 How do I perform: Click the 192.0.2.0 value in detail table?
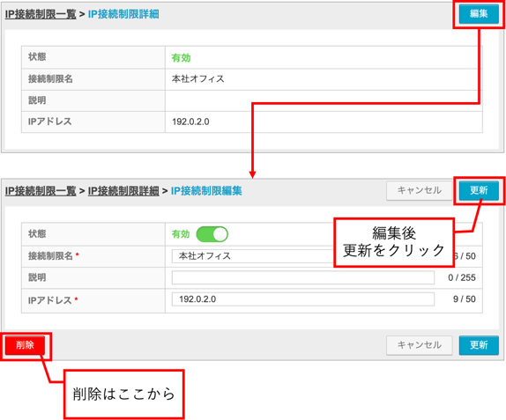click(x=190, y=122)
